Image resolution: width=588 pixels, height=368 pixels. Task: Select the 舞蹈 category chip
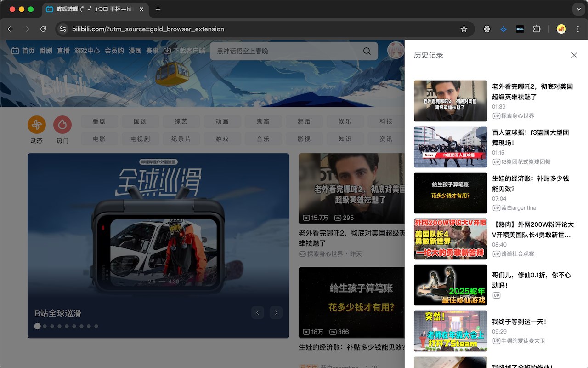[304, 121]
